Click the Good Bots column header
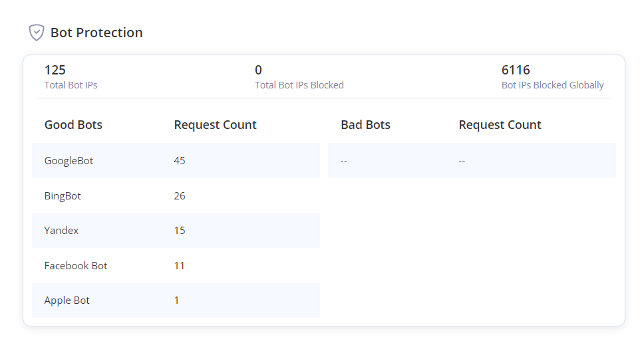This screenshot has width=644, height=355. tap(73, 125)
